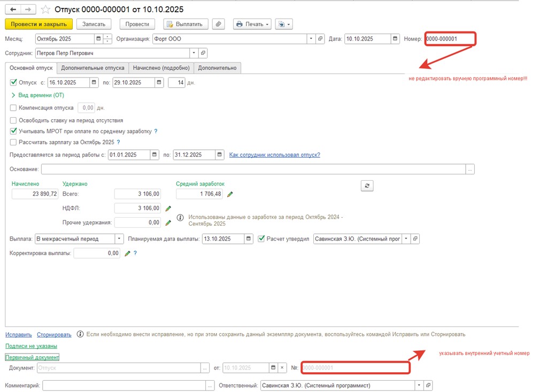The image size is (539, 392).
Task: Click refresh button beside average earnings
Action: click(x=367, y=186)
